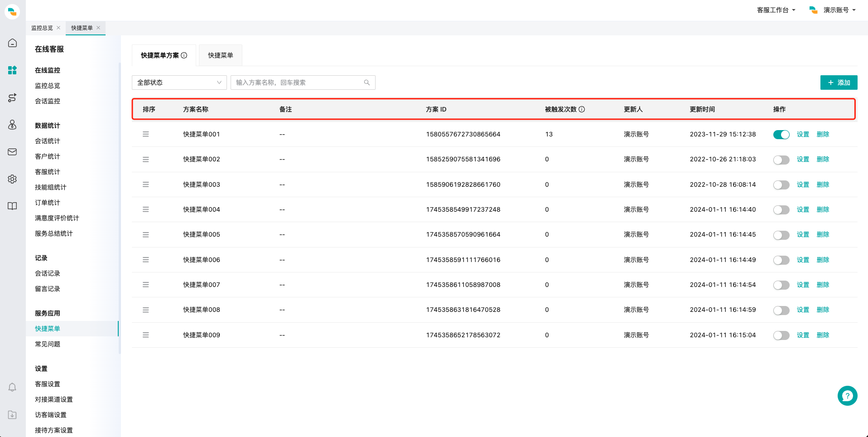The width and height of the screenshot is (868, 437).
Task: Click the info icon beside 快捷菜单方案
Action: (184, 55)
